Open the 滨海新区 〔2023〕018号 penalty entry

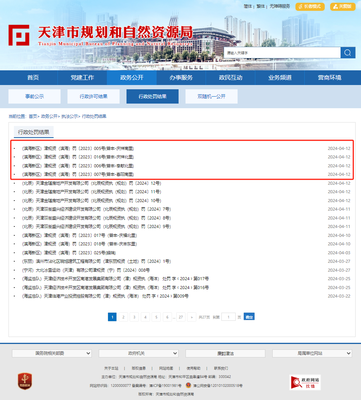click(x=79, y=244)
